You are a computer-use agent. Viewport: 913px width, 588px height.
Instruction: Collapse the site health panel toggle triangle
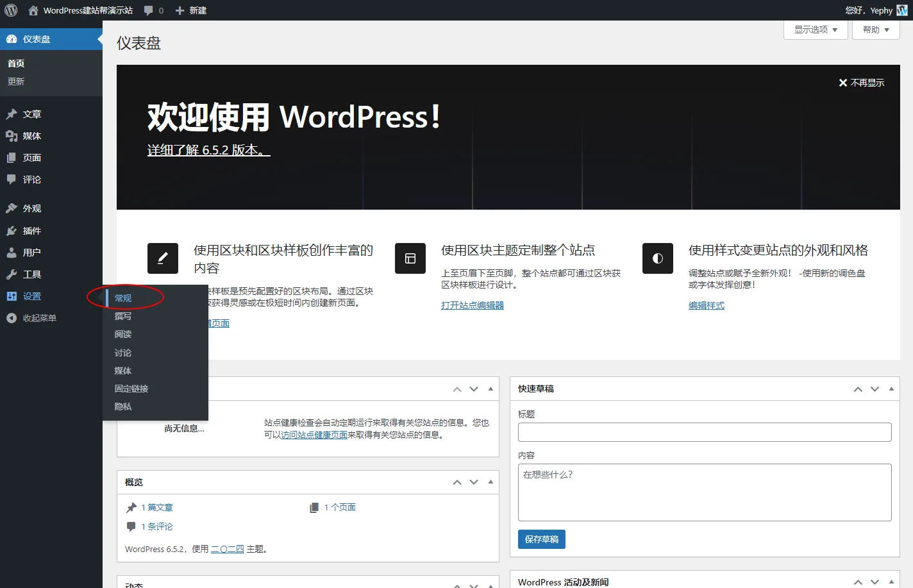point(490,389)
